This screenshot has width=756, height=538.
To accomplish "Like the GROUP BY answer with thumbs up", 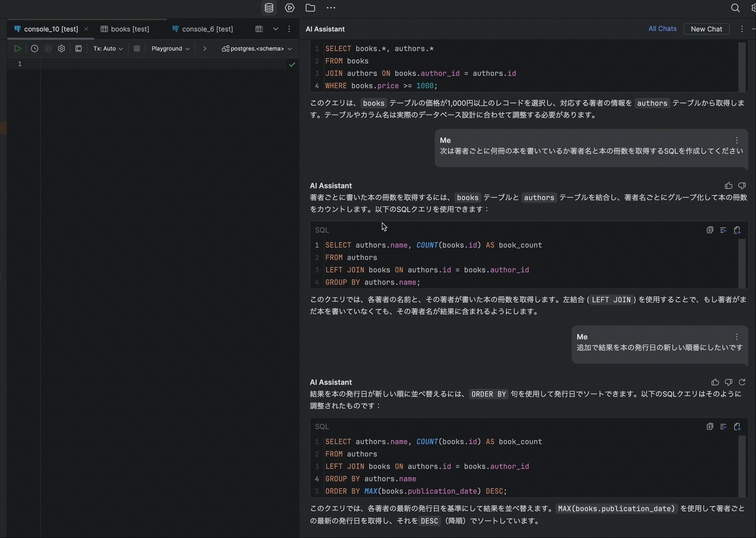I will pos(728,186).
